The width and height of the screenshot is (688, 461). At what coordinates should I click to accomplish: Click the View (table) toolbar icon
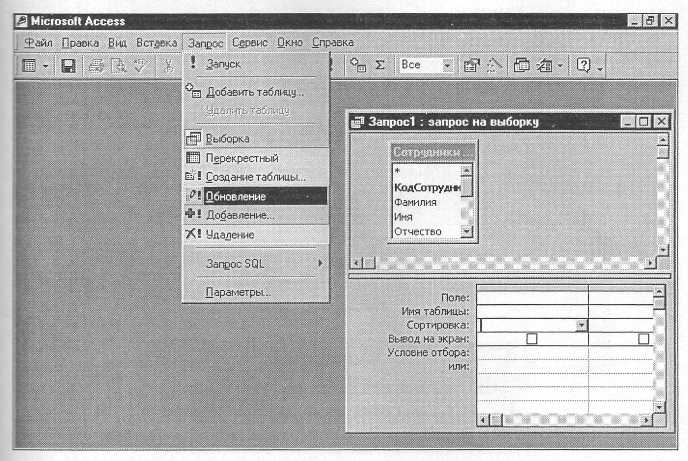coord(29,66)
